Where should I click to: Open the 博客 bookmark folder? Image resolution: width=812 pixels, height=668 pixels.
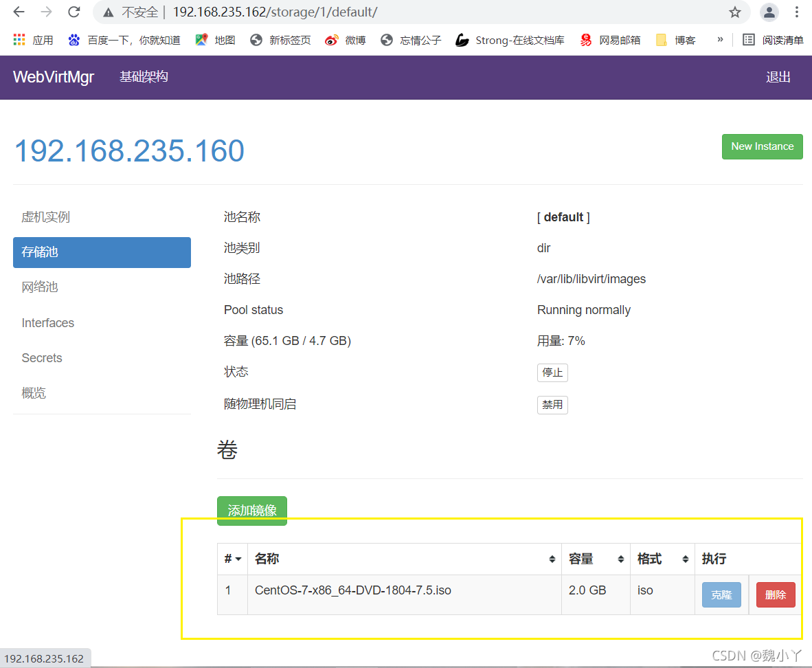[675, 40]
